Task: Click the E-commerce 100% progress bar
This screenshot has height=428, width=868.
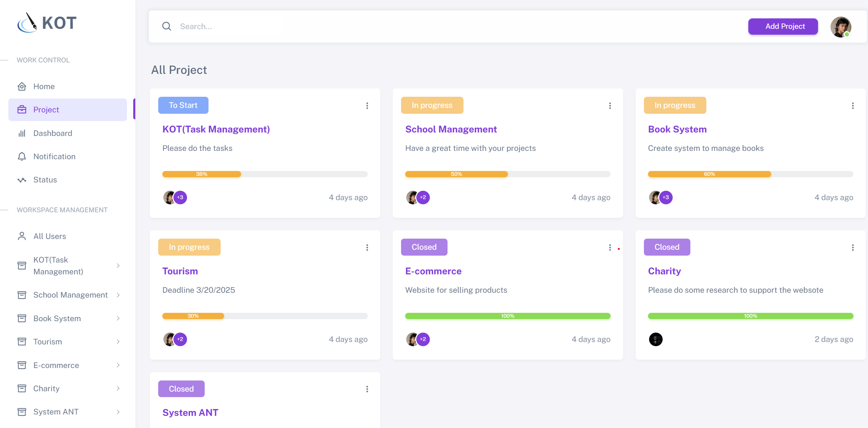Action: point(508,316)
